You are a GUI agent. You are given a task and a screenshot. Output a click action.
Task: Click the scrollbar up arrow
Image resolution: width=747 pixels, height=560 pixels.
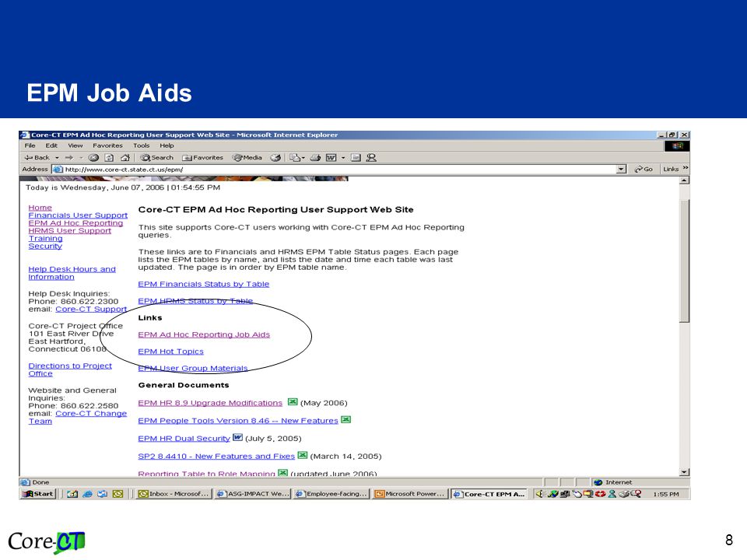coord(684,180)
